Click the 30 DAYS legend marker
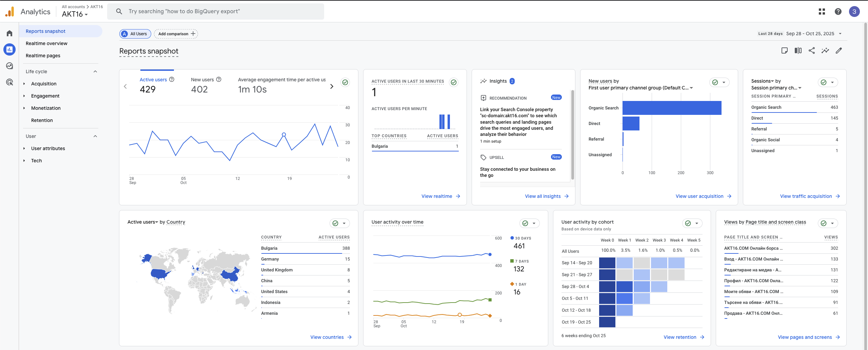Screen dimensions: 868x350 [x=512, y=238]
